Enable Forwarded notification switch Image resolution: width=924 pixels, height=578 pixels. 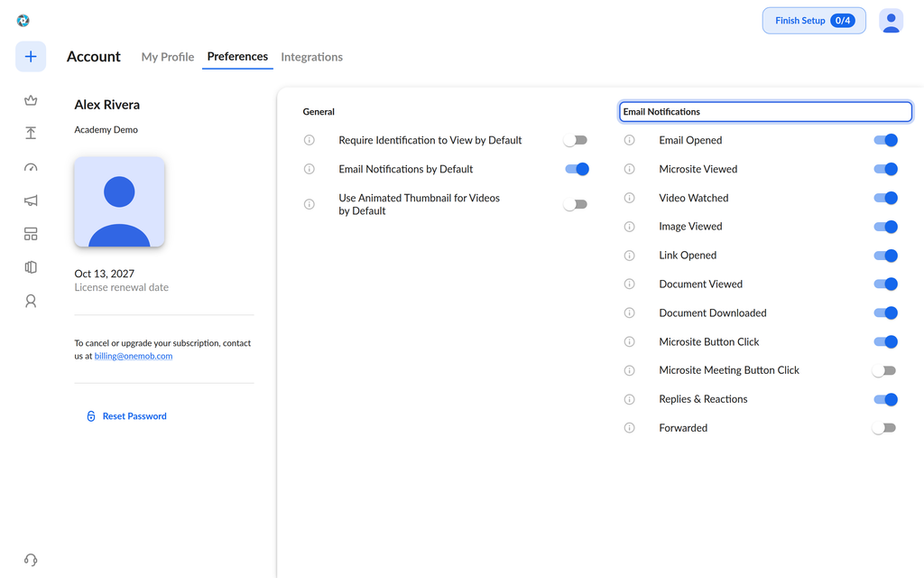884,427
